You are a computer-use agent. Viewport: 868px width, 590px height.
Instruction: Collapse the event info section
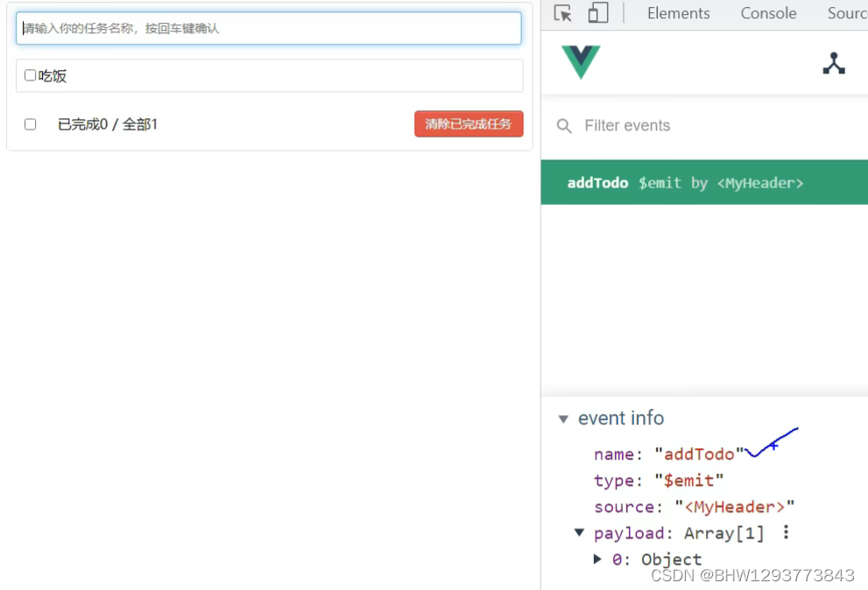click(563, 419)
